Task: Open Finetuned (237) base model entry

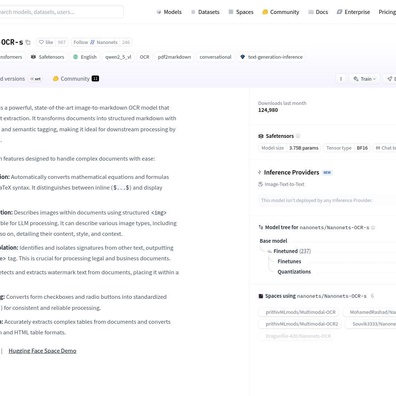Action: point(292,251)
